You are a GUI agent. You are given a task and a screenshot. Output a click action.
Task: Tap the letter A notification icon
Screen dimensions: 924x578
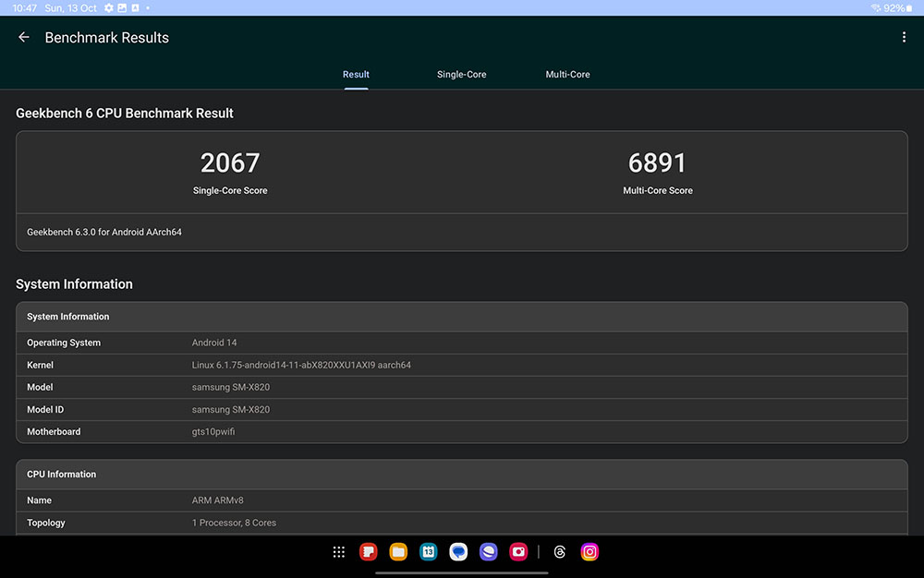(x=135, y=8)
